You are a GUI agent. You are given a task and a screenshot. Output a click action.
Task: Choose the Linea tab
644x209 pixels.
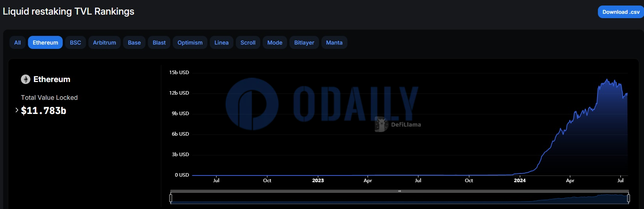pyautogui.click(x=222, y=43)
